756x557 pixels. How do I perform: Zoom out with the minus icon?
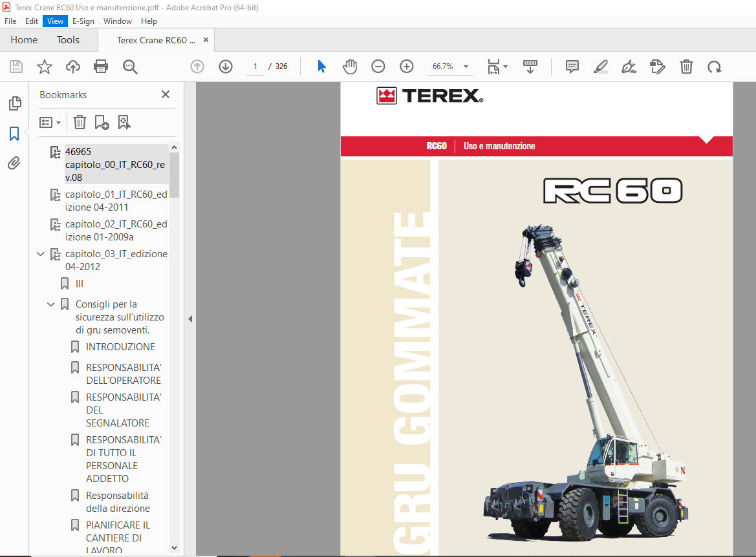(x=378, y=67)
